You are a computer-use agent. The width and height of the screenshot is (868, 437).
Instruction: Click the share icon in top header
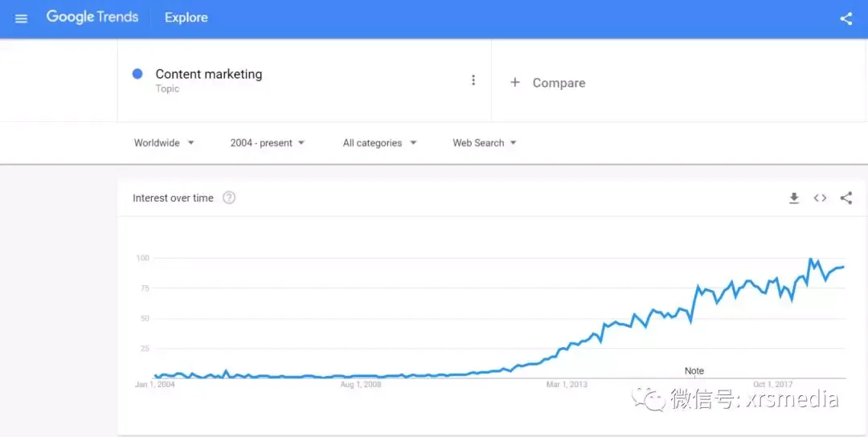tap(845, 18)
